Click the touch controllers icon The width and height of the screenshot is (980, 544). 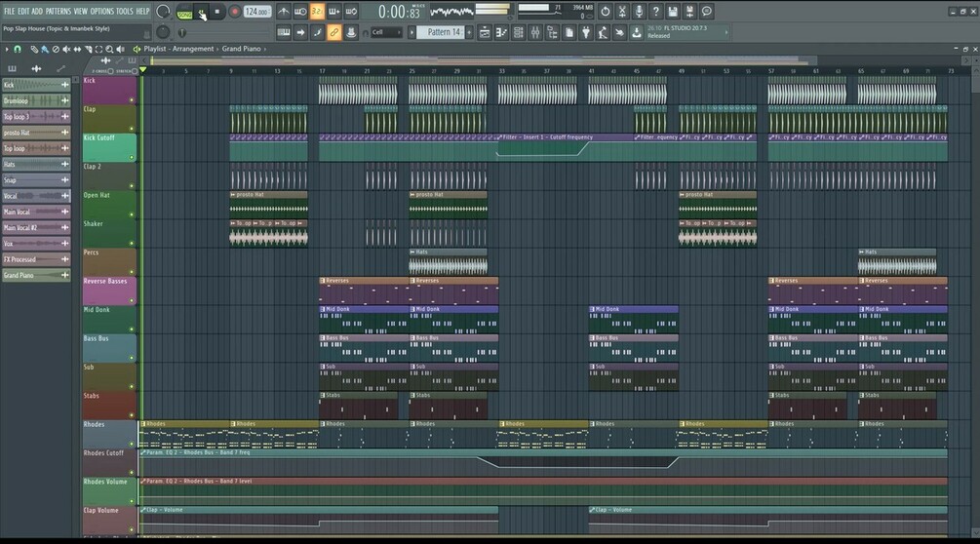click(619, 32)
